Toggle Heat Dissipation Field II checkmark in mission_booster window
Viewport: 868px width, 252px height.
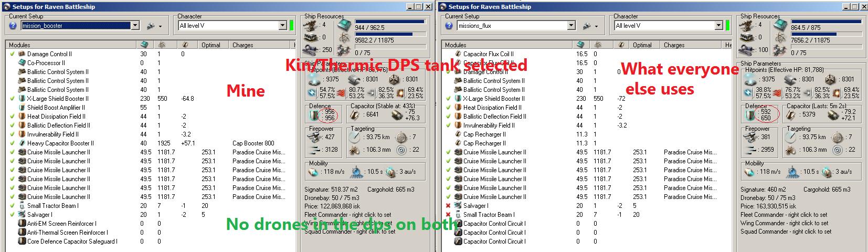[x=12, y=116]
